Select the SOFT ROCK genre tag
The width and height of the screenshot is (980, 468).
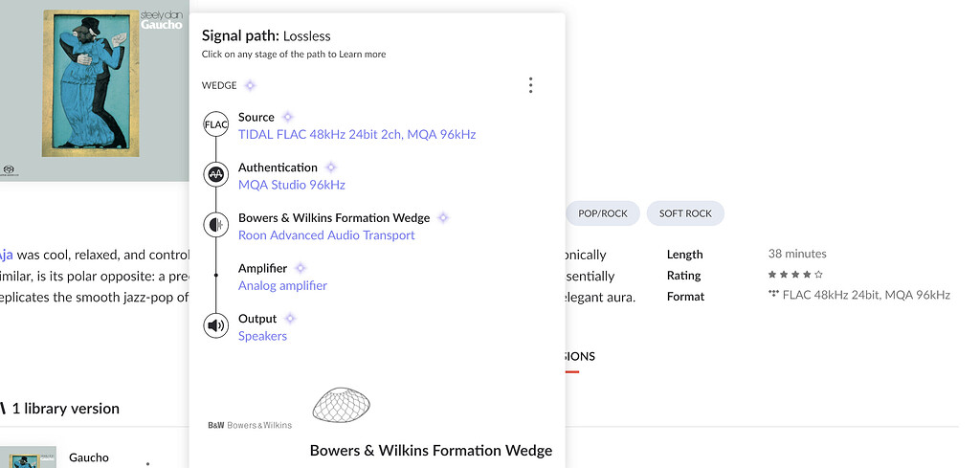[x=685, y=213]
